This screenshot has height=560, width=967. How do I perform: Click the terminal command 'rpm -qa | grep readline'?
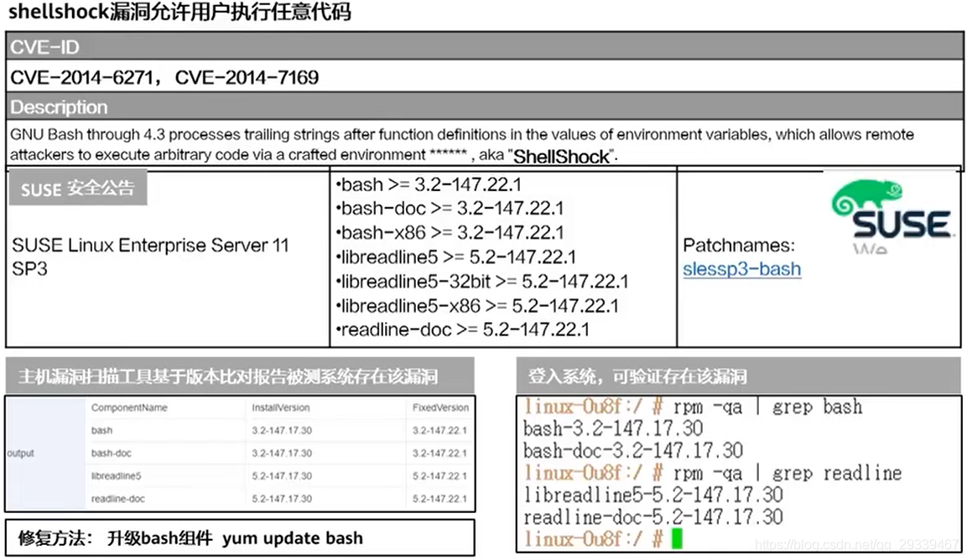(x=788, y=473)
